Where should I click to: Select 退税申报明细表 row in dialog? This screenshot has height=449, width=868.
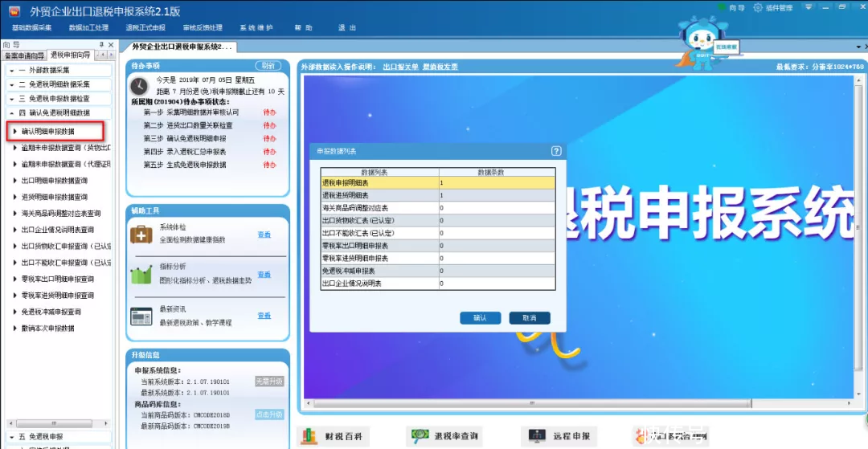click(438, 182)
